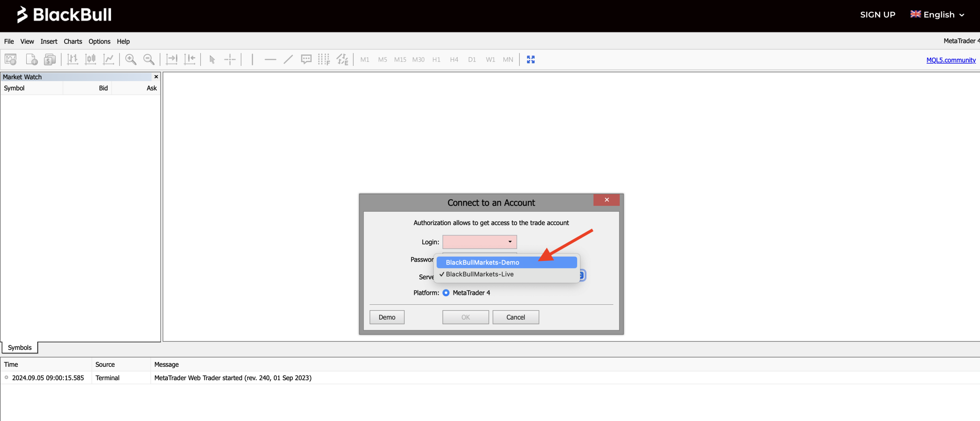Click the Demo button in dialog
This screenshot has width=980, height=421.
(x=387, y=317)
